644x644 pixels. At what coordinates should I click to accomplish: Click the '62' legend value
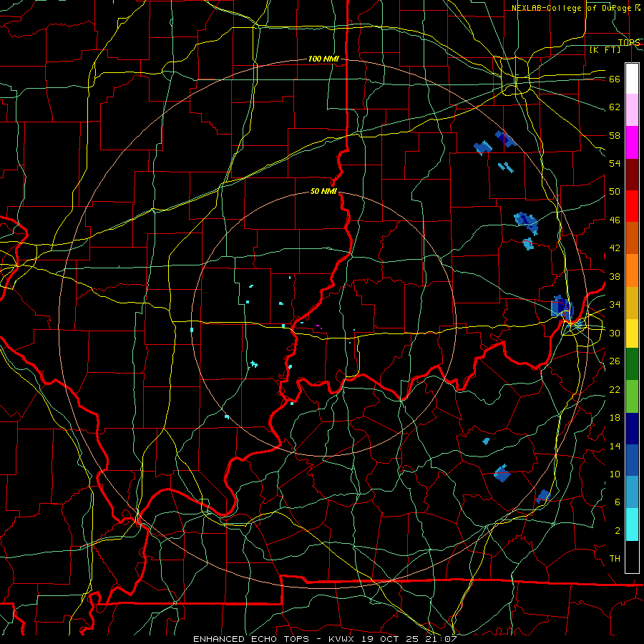pos(615,107)
